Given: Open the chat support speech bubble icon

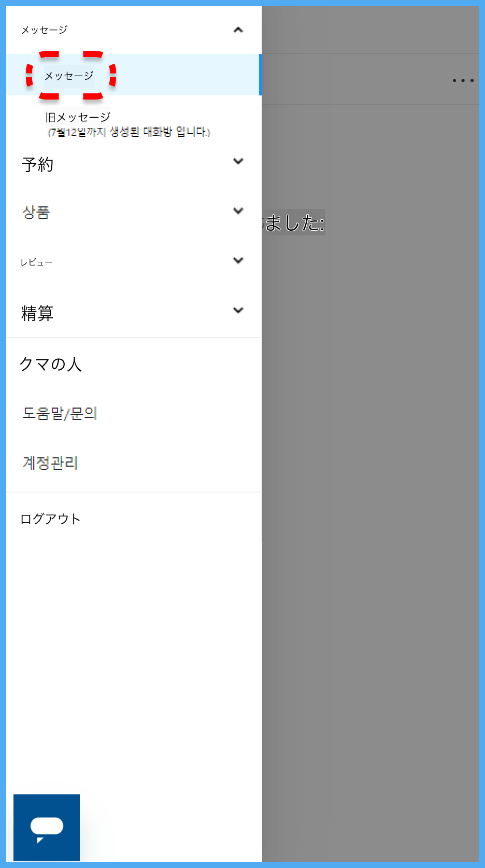Looking at the screenshot, I should 47,827.
